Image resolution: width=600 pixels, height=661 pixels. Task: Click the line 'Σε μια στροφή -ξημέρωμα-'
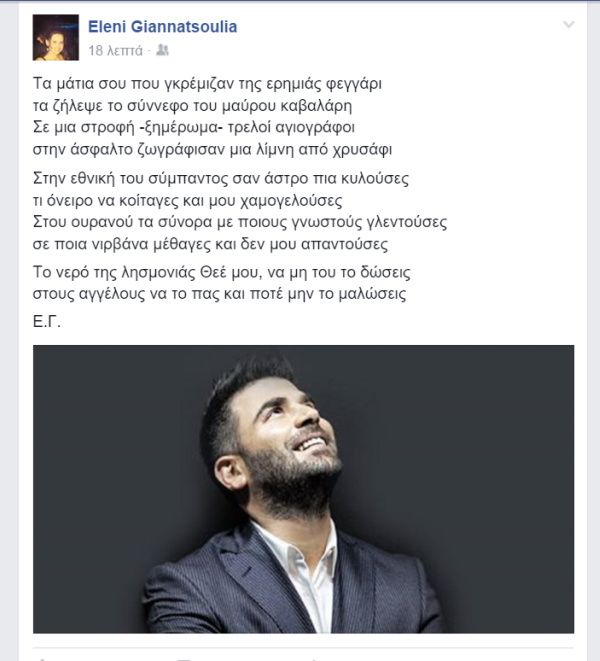tap(194, 127)
